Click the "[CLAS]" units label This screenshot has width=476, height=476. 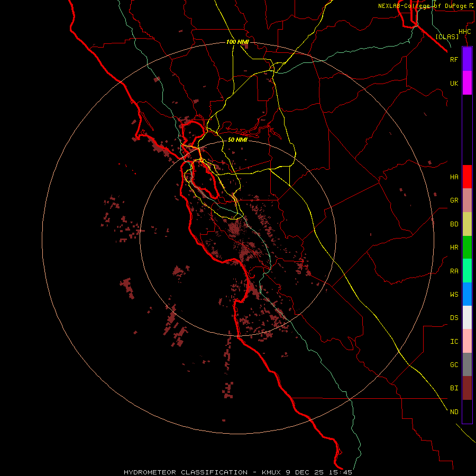pyautogui.click(x=447, y=36)
